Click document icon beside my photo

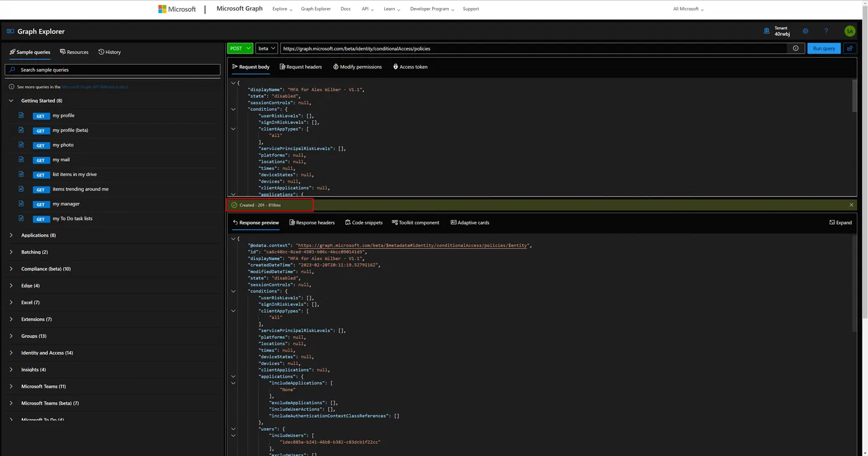click(21, 144)
